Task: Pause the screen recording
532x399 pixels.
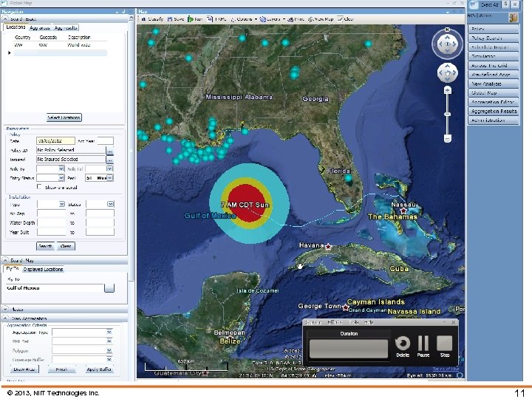Action: tap(423, 347)
